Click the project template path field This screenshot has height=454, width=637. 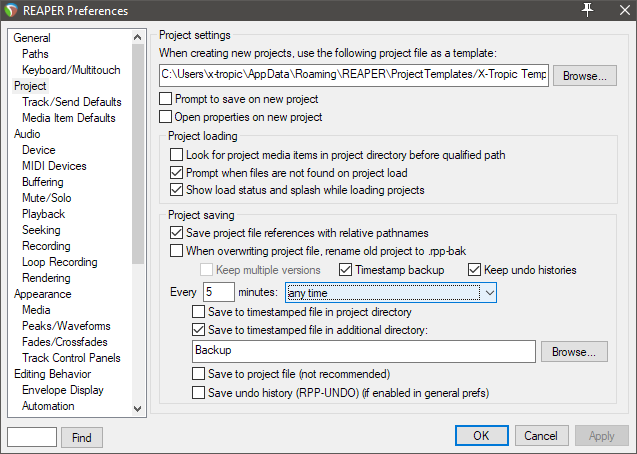coord(353,75)
